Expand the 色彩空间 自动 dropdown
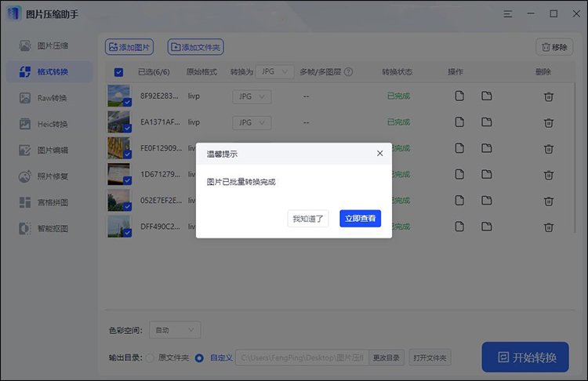This screenshot has height=381, width=588. coord(176,330)
